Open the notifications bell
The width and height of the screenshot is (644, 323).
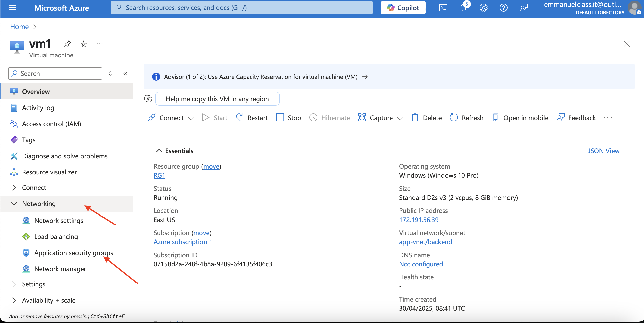(x=463, y=8)
